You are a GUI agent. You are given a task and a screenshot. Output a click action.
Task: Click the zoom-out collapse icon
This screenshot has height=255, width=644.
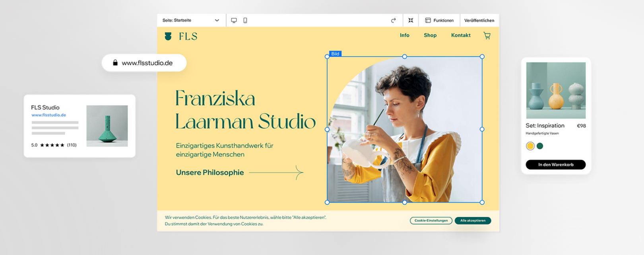411,20
